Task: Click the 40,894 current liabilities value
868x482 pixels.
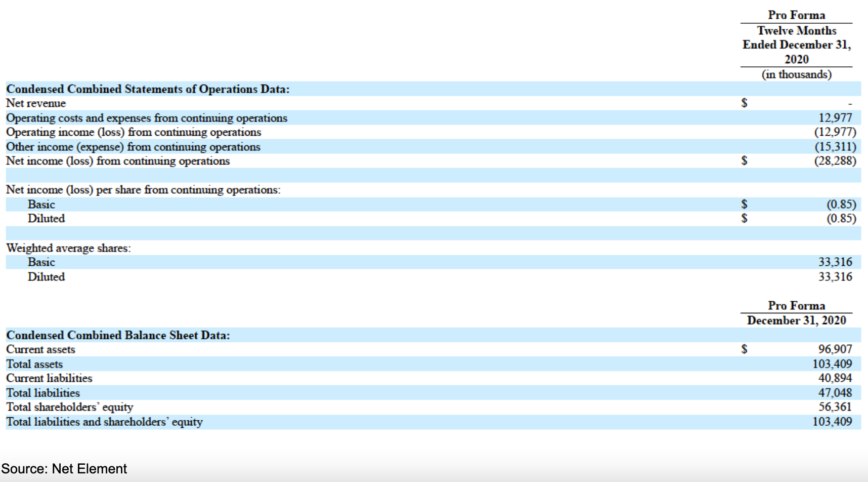Action: 835,378
